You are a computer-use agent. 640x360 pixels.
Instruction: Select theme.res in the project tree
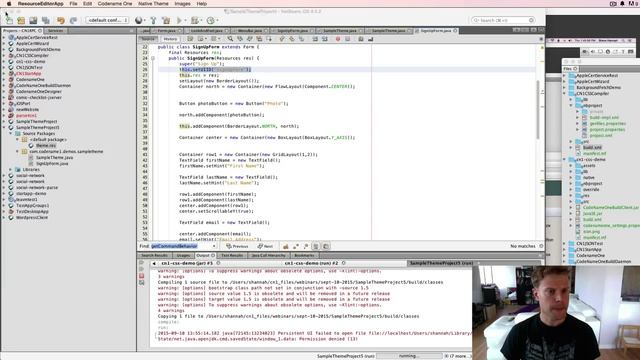(46, 145)
